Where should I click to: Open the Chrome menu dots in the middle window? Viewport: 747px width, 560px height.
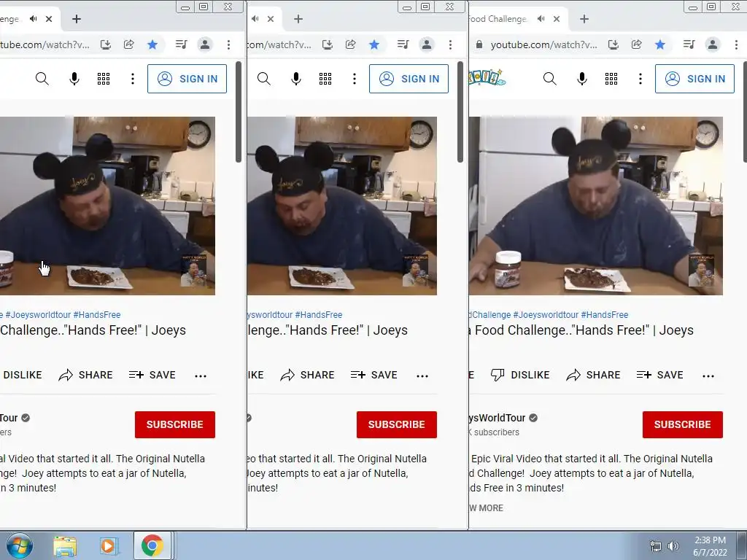(x=450, y=44)
